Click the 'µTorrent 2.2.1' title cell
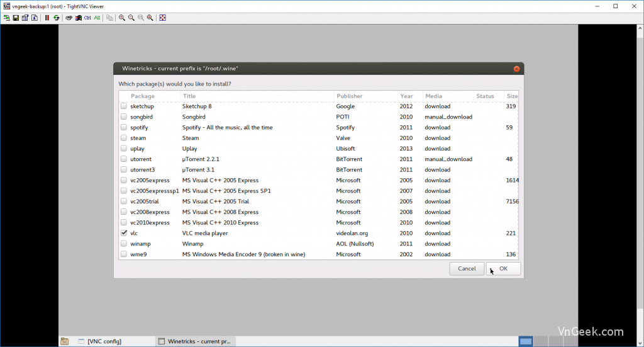The width and height of the screenshot is (644, 347). click(201, 159)
